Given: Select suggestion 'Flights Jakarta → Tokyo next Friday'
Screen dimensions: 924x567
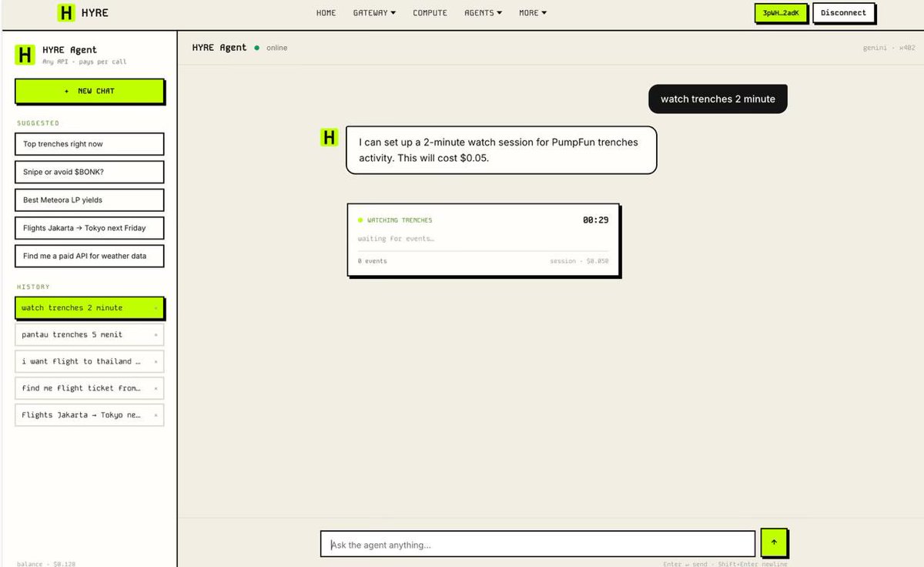Looking at the screenshot, I should point(89,228).
